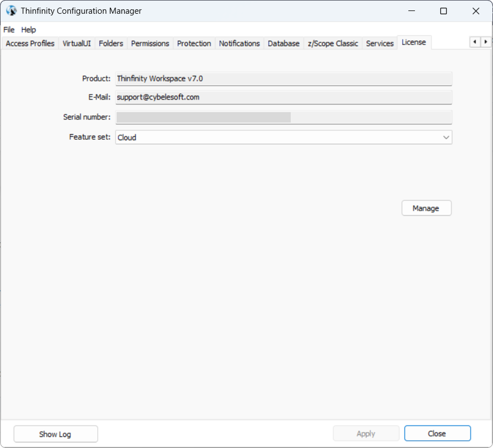The image size is (493, 448).
Task: Open the Notifications tab
Action: pos(239,43)
